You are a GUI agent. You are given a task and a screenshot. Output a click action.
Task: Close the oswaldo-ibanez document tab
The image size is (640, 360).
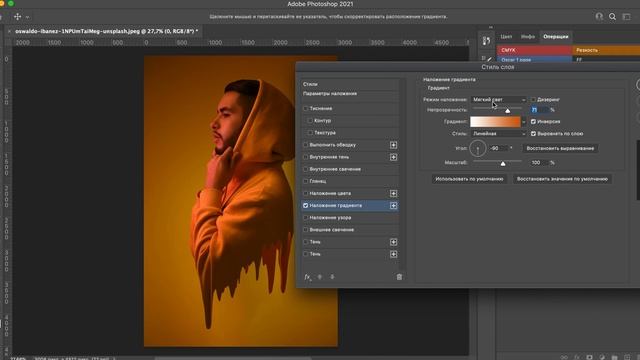tap(9, 31)
